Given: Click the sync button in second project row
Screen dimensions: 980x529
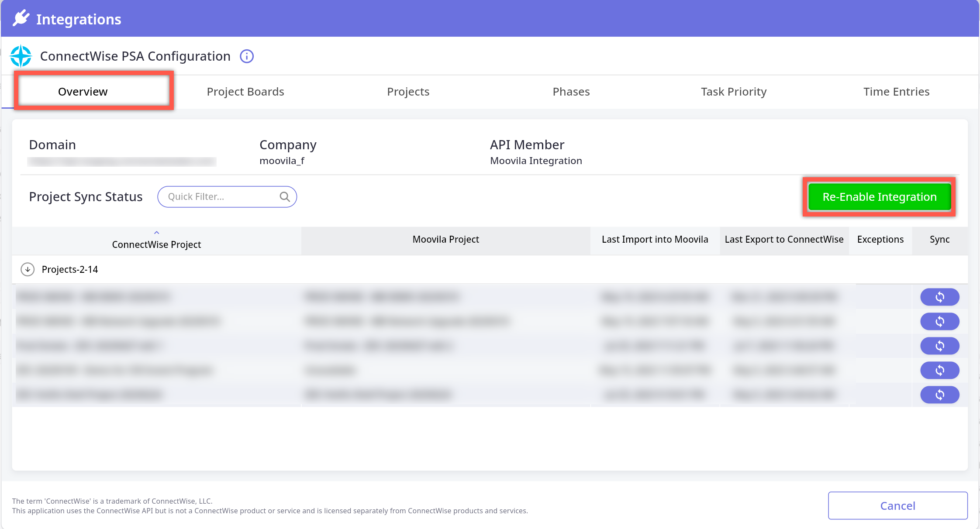Looking at the screenshot, I should [939, 321].
